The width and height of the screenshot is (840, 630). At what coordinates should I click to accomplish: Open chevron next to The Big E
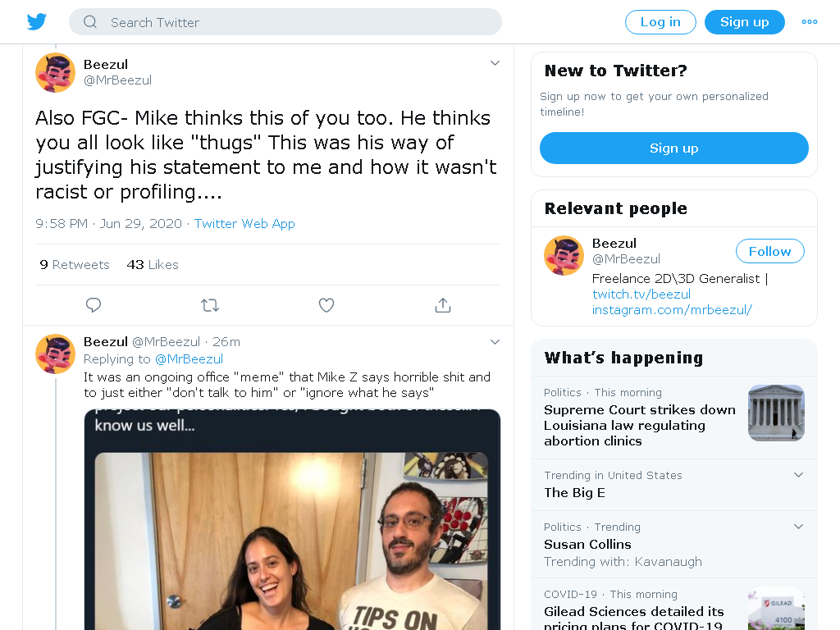(x=798, y=475)
